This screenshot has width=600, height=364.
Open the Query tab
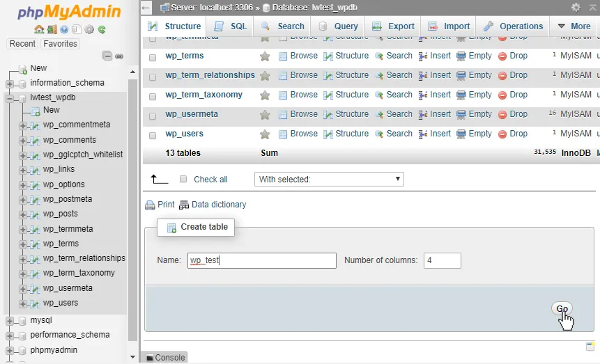pos(338,26)
